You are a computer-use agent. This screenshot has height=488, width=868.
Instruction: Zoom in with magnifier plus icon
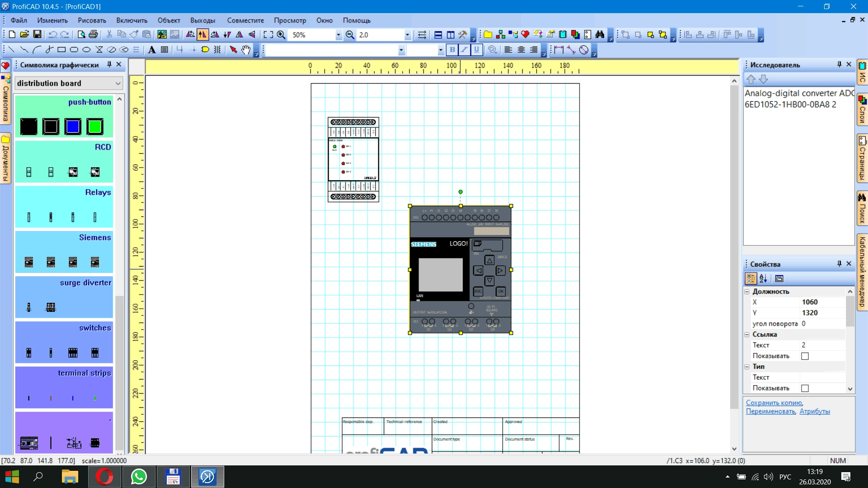[281, 35]
